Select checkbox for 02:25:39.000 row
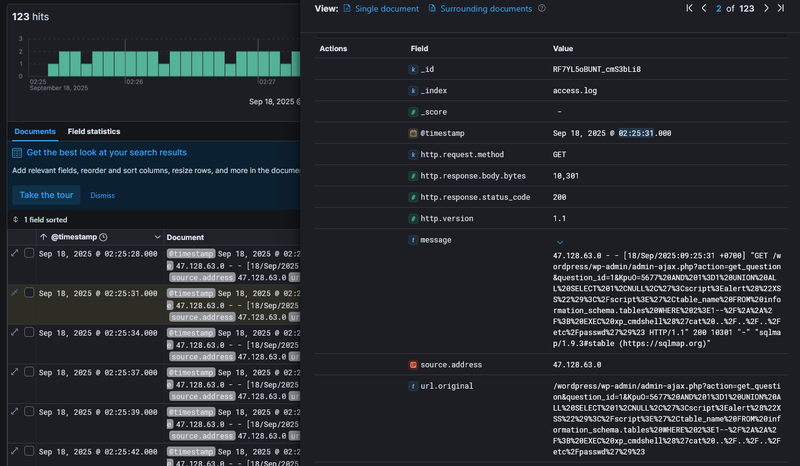Viewport: 800px width, 466px height. (29, 411)
